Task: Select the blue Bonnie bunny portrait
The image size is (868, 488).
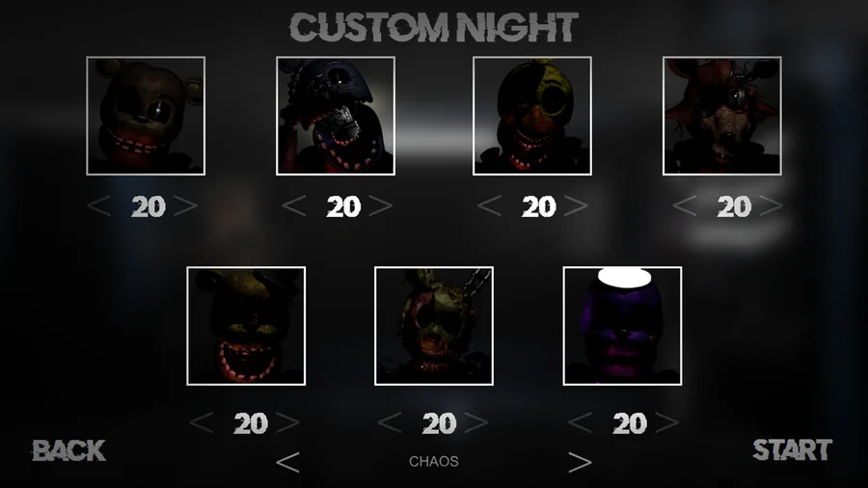Action: tap(336, 116)
